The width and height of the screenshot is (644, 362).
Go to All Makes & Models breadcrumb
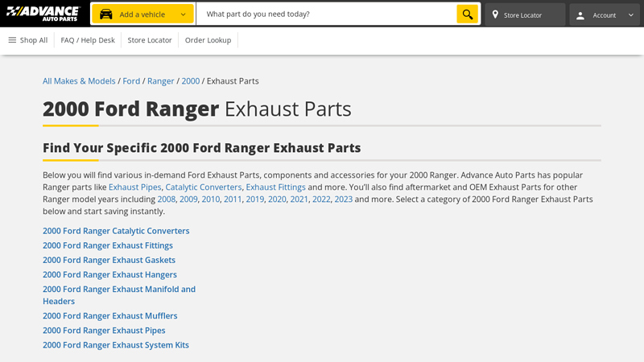pyautogui.click(x=79, y=81)
